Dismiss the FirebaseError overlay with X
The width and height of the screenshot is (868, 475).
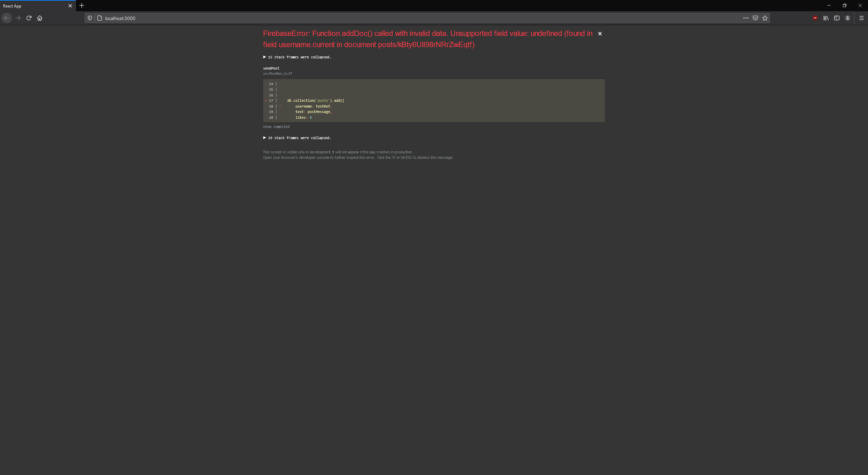[x=600, y=34]
